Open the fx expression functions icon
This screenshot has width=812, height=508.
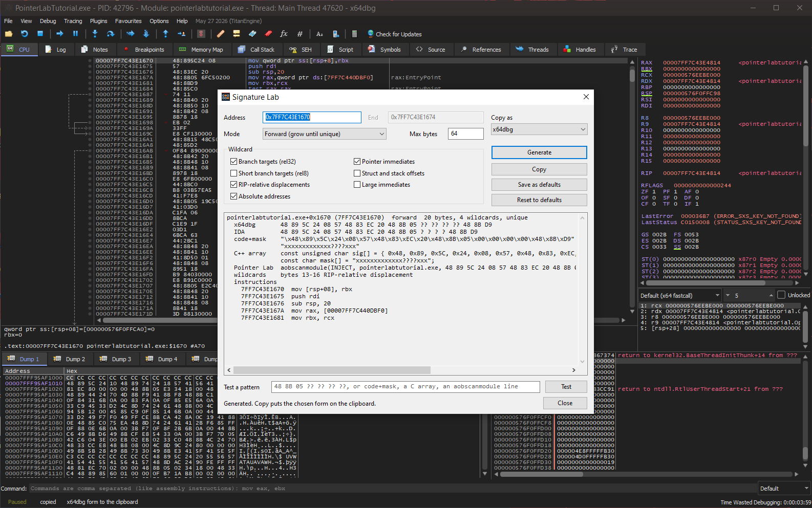coord(284,34)
